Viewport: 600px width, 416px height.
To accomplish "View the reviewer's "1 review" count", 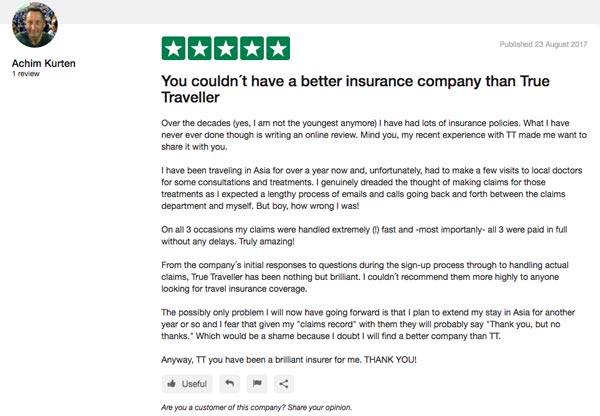I will (26, 75).
